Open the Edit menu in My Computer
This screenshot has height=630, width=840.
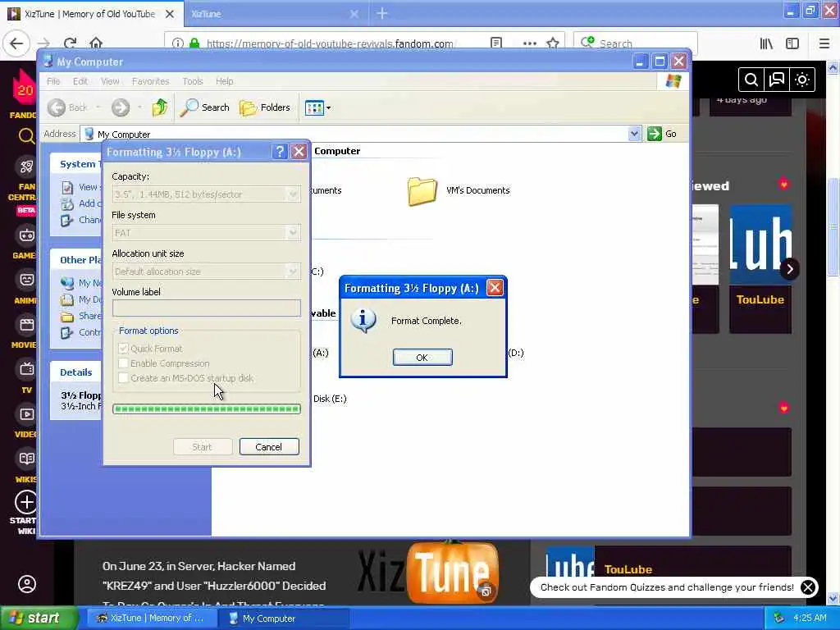pos(80,81)
